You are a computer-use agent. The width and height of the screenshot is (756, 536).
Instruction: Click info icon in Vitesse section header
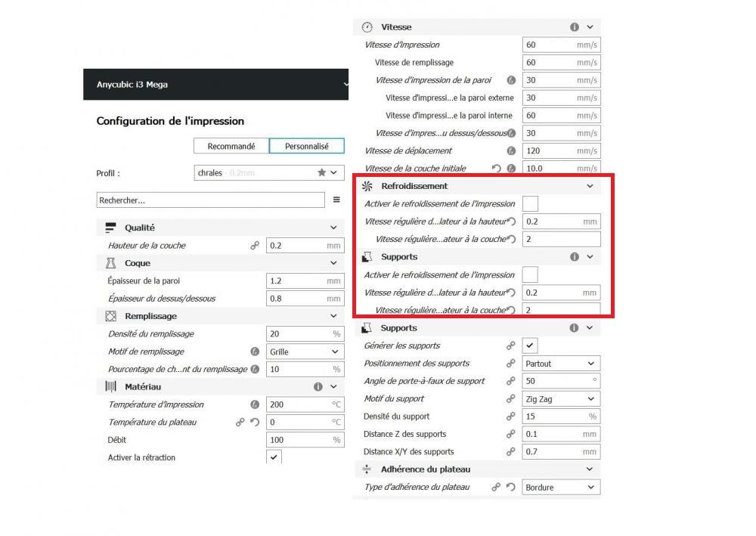575,27
